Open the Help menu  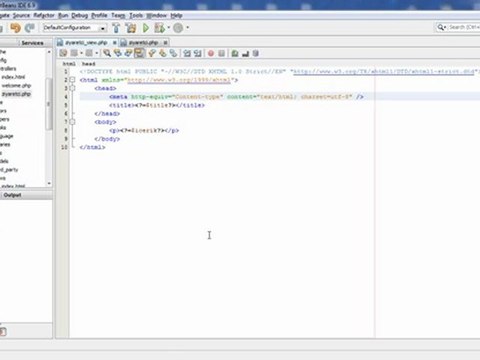pyautogui.click(x=176, y=15)
